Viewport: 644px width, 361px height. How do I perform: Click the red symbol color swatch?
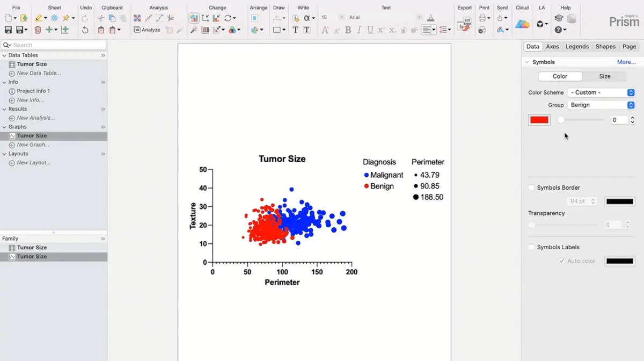point(539,120)
